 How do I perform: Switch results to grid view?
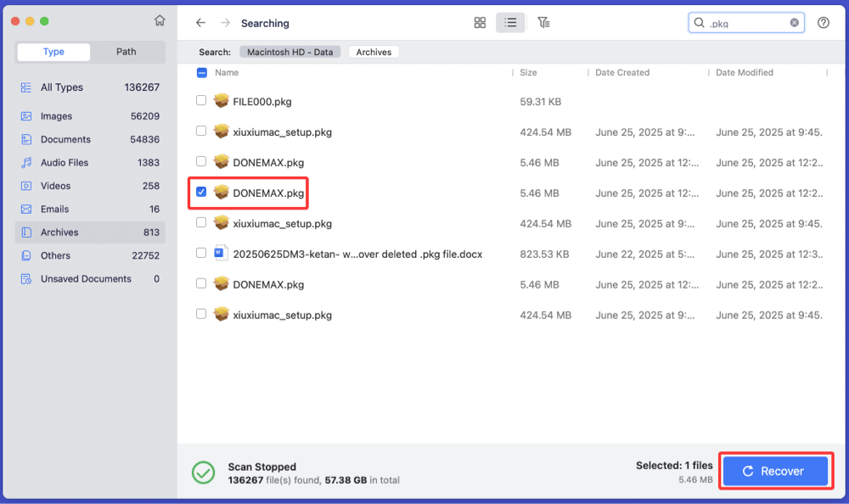pyautogui.click(x=480, y=23)
